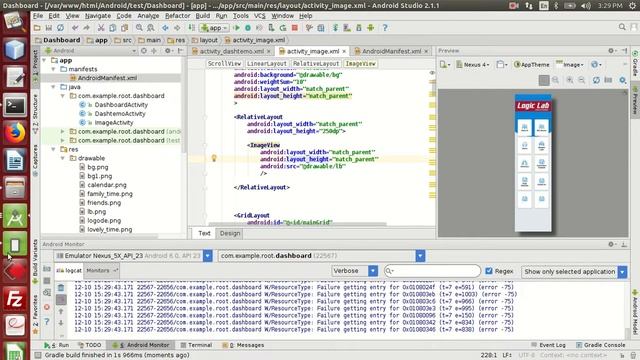
Task: Click the Help question mark toolbar icon
Action: point(385,28)
